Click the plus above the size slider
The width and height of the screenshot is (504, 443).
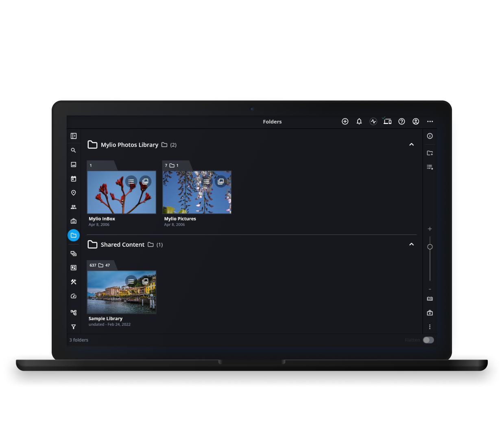coord(430,229)
